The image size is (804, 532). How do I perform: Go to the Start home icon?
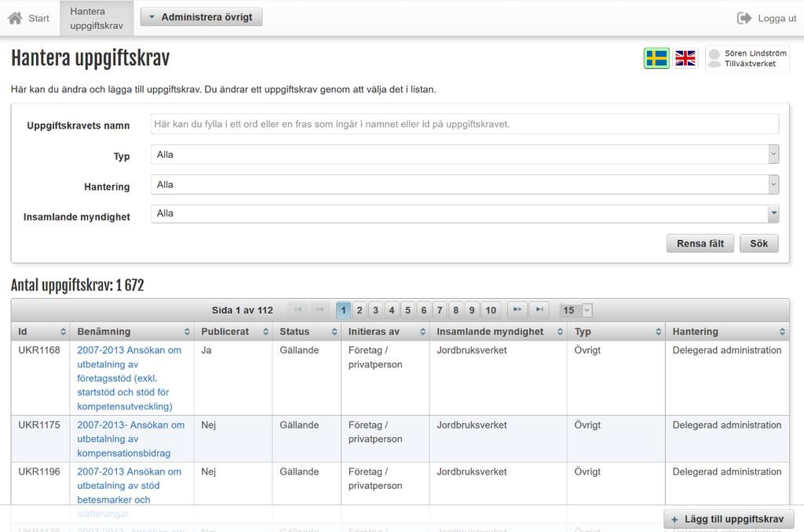15,18
